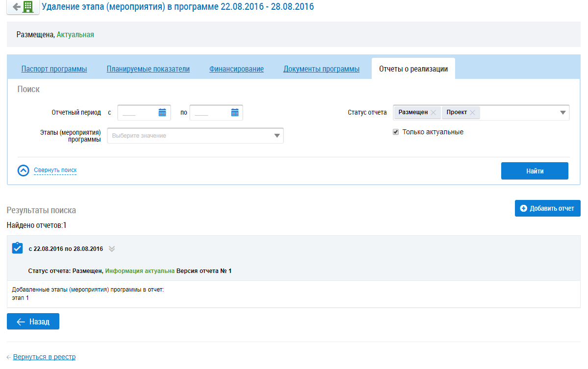Open the Планируемые показатели tab
Image resolution: width=588 pixels, height=369 pixels.
pos(148,69)
